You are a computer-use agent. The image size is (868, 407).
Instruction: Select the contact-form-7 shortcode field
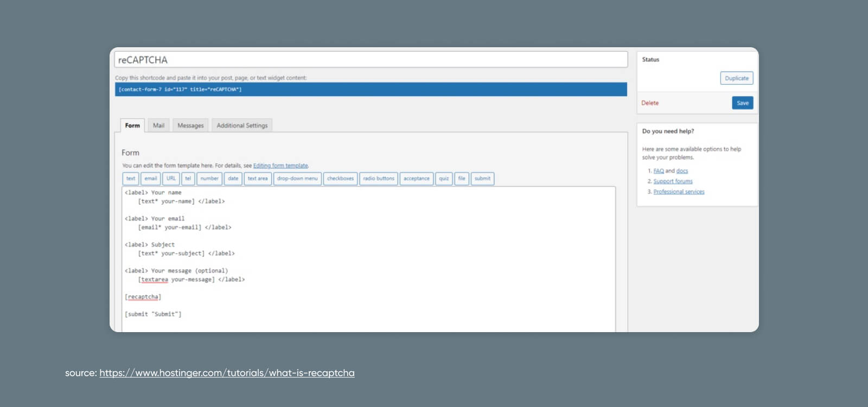coord(371,90)
